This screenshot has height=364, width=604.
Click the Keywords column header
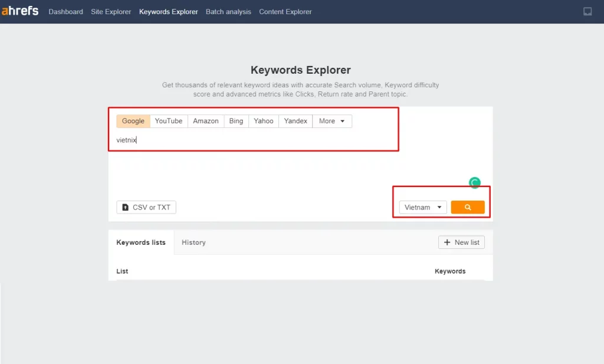point(450,271)
